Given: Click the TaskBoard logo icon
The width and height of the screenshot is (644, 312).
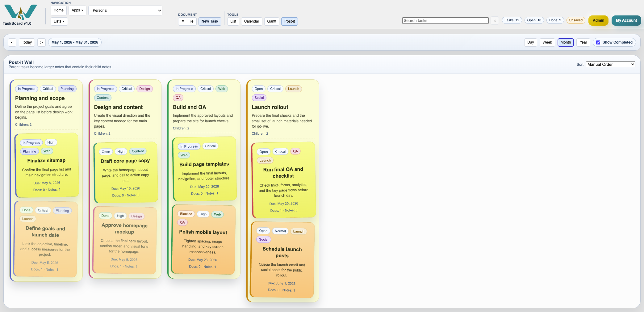Looking at the screenshot, I should 21,12.
